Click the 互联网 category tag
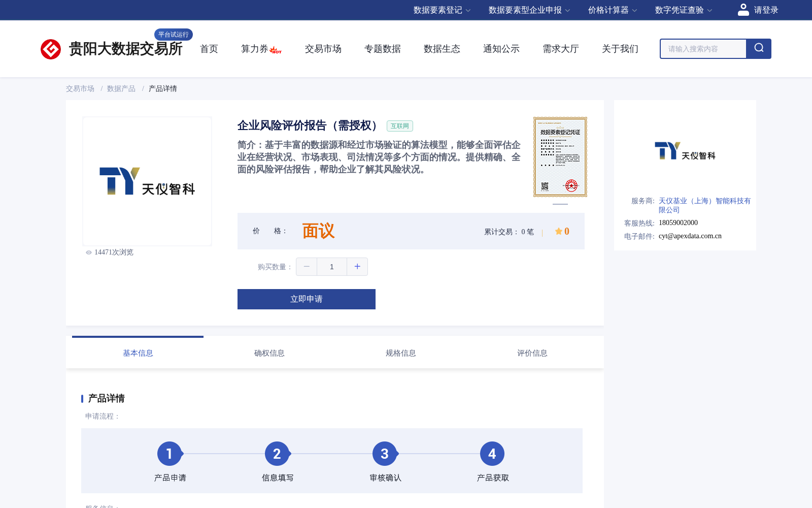The width and height of the screenshot is (812, 508). click(400, 126)
